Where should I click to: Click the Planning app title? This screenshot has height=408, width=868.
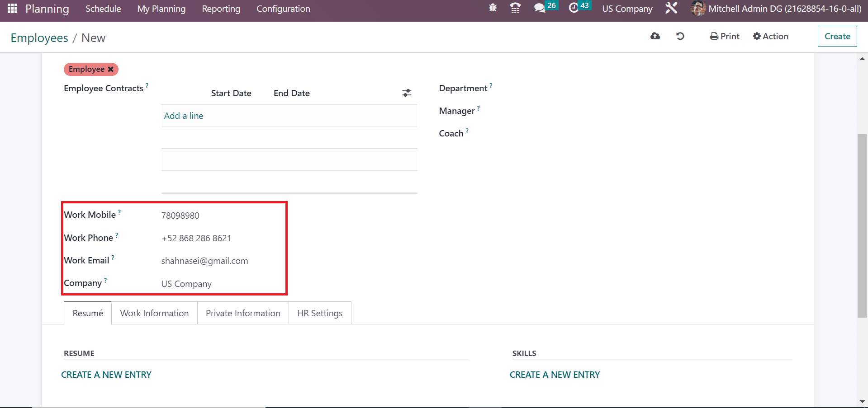[47, 9]
